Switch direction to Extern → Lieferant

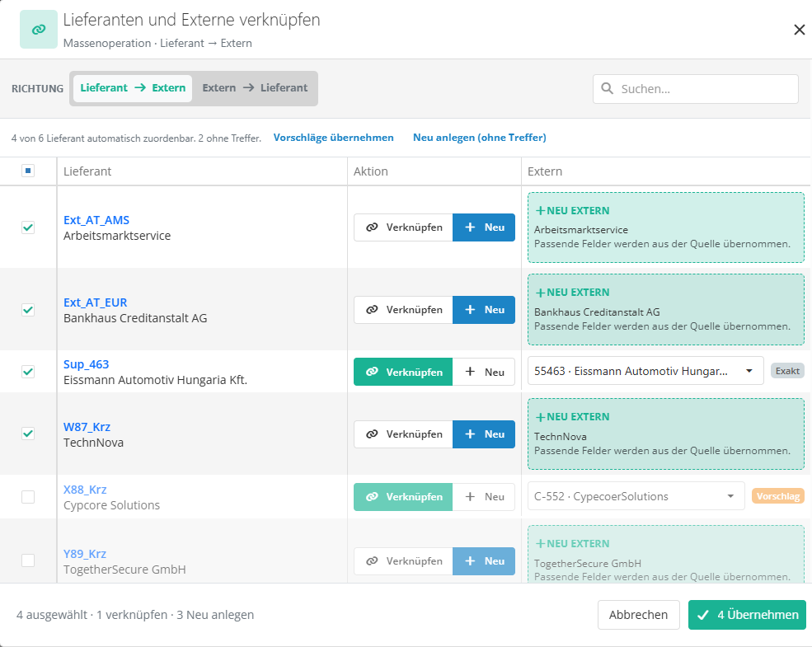255,88
